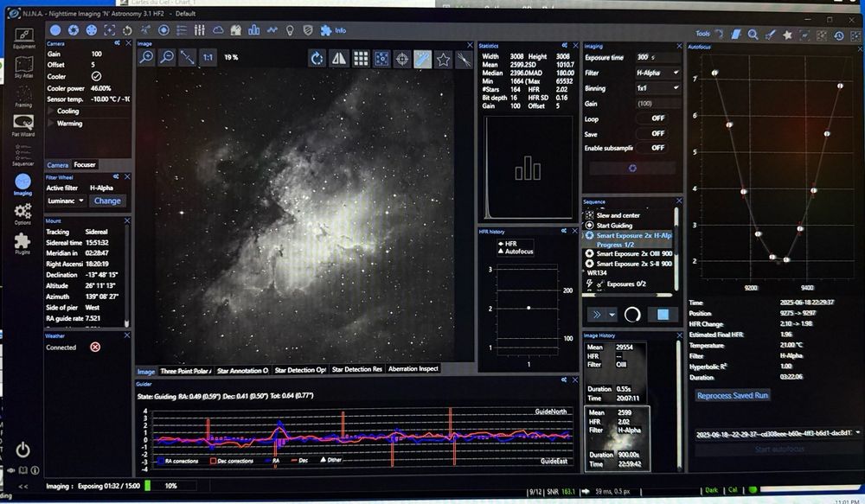The height and width of the screenshot is (504, 865).
Task: Flip the image horizontally
Action: 339,59
